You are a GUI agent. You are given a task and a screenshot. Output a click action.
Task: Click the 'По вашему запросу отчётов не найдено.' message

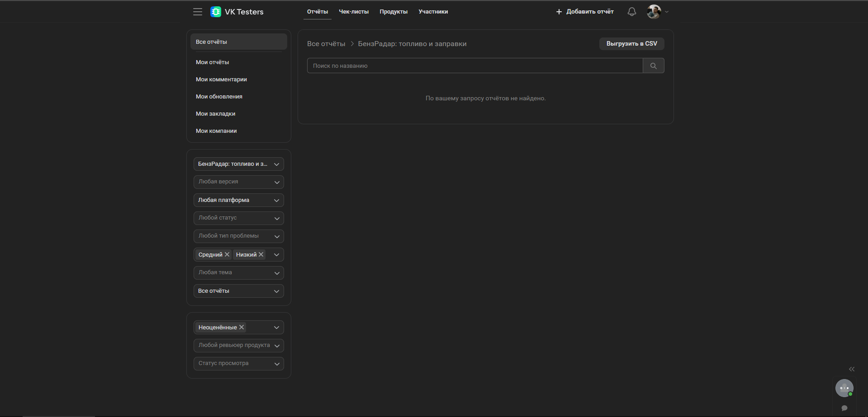(486, 98)
